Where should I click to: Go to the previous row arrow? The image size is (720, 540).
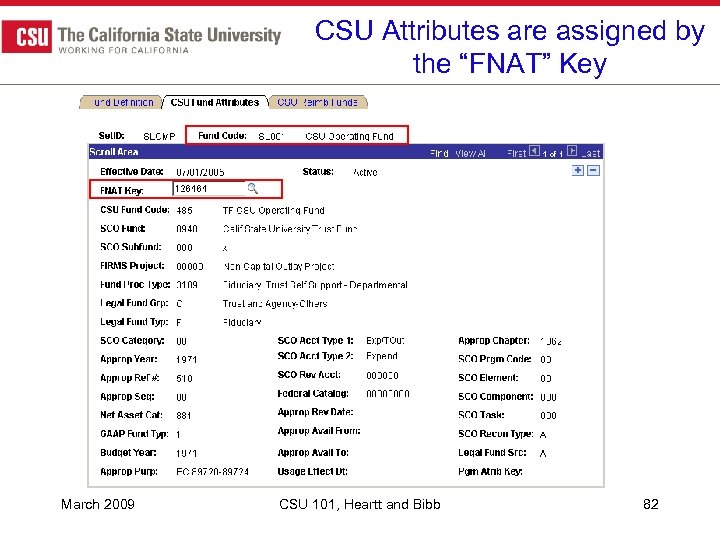(534, 151)
